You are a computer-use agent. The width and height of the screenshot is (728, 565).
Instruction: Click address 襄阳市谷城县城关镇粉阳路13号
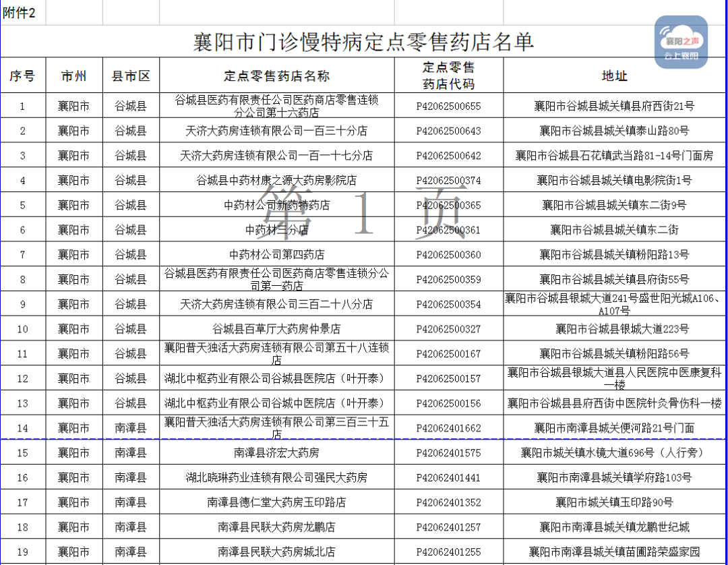[614, 255]
